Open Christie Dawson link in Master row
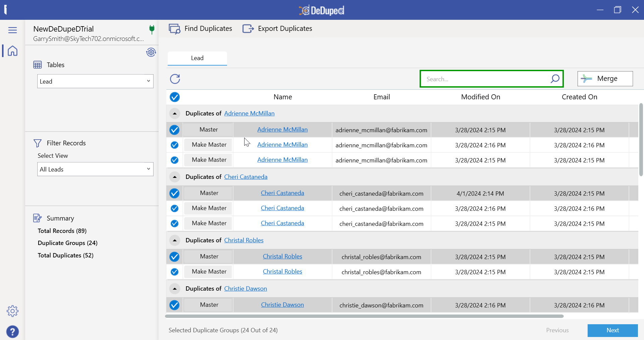The width and height of the screenshot is (644, 340). [282, 305]
